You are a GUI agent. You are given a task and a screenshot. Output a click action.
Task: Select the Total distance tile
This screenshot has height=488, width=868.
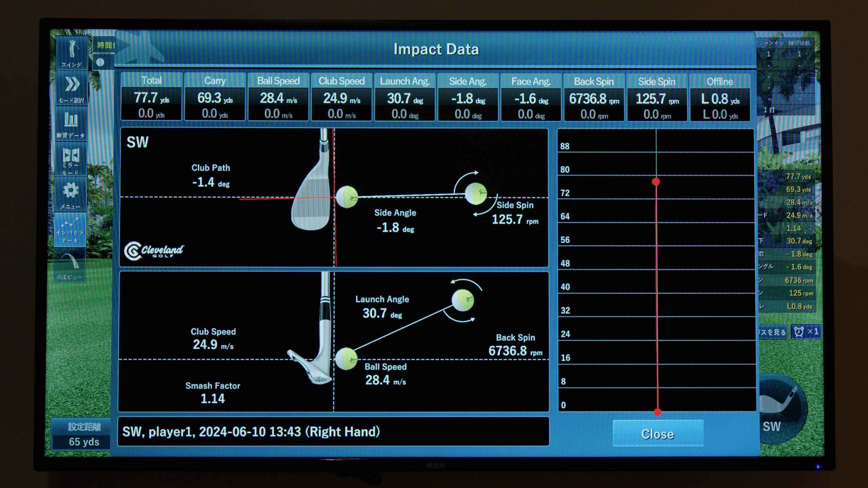(151, 97)
